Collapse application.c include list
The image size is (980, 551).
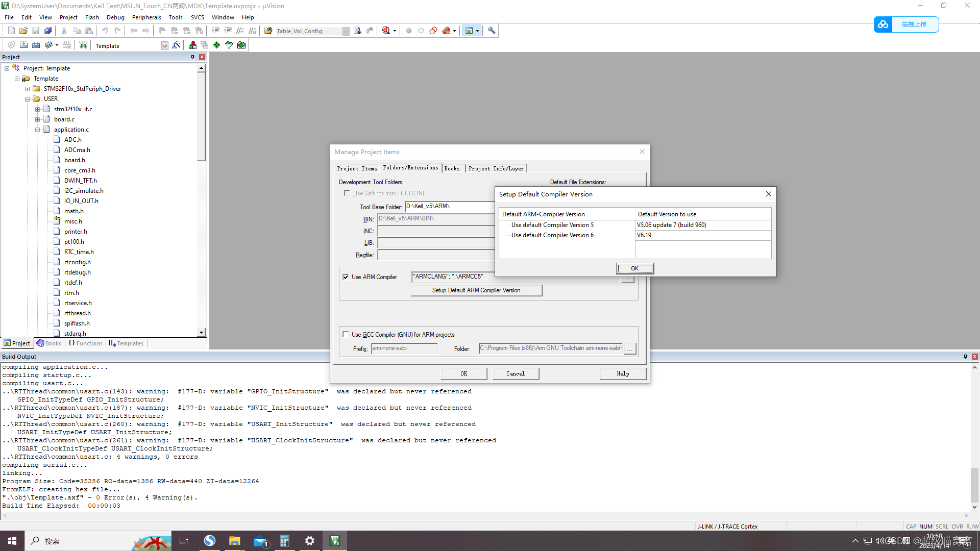pyautogui.click(x=38, y=130)
